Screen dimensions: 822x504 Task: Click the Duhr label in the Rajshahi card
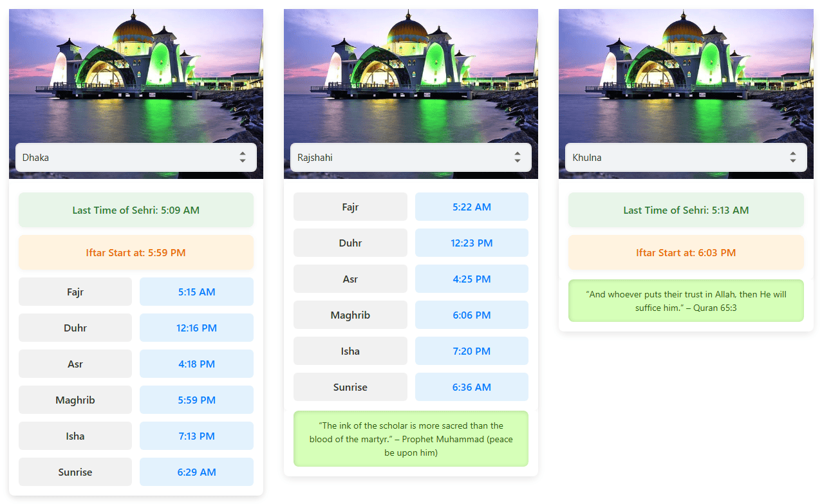350,243
